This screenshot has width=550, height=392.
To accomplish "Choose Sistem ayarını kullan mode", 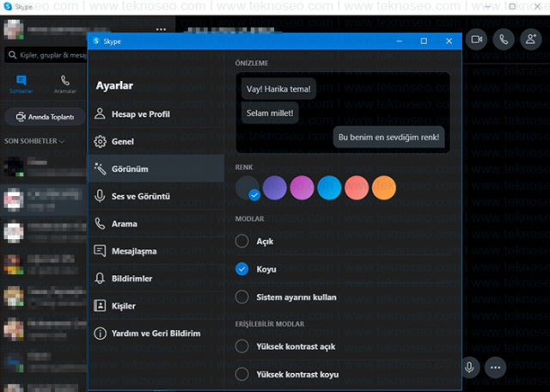I will pos(242,297).
